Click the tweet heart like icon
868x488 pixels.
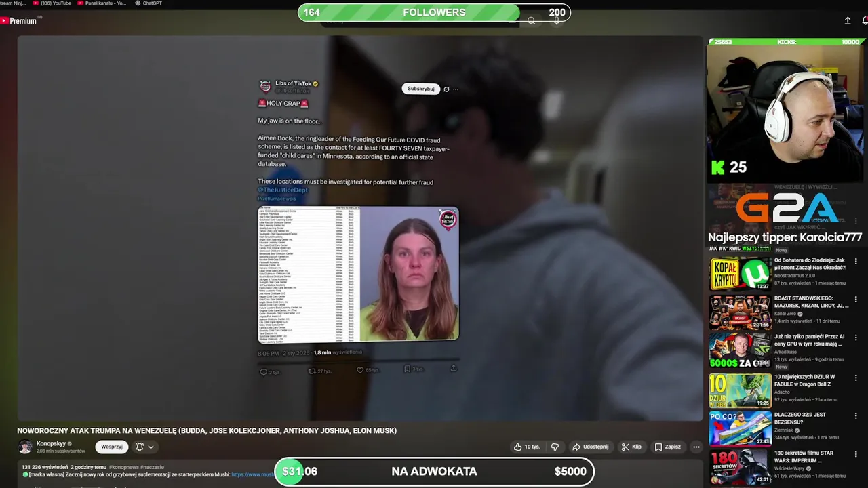(x=360, y=370)
